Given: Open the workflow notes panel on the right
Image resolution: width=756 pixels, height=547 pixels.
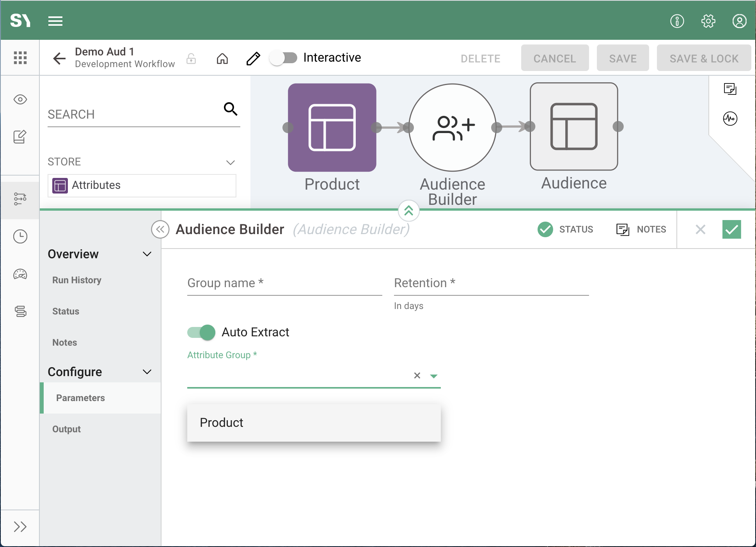Looking at the screenshot, I should pos(730,89).
